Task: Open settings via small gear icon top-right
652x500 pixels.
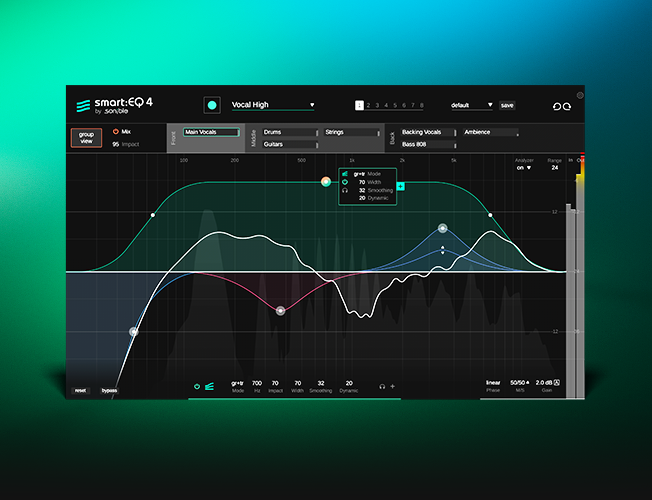Action: pos(580,95)
